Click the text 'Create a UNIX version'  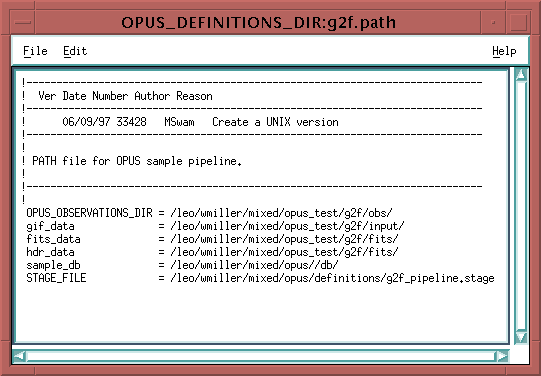275,122
